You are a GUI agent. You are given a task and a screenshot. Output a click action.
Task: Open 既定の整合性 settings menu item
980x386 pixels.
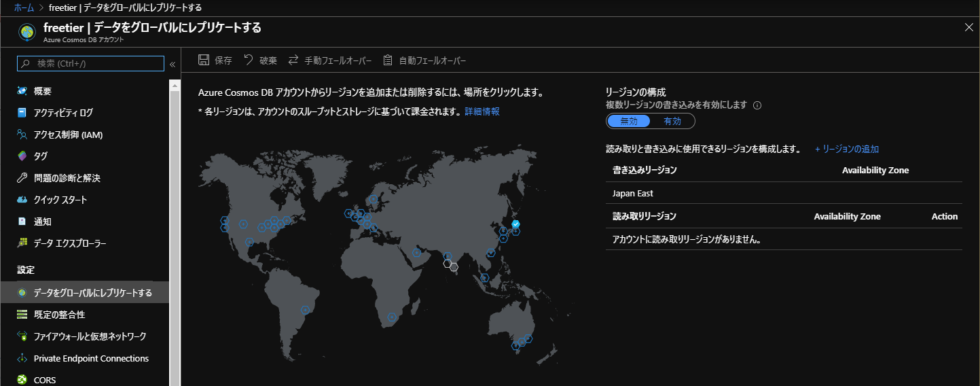coord(59,315)
